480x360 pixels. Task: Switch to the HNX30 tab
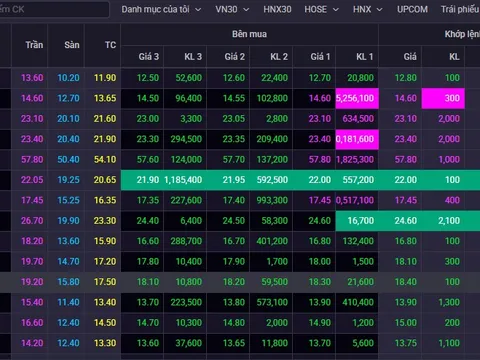(x=277, y=9)
